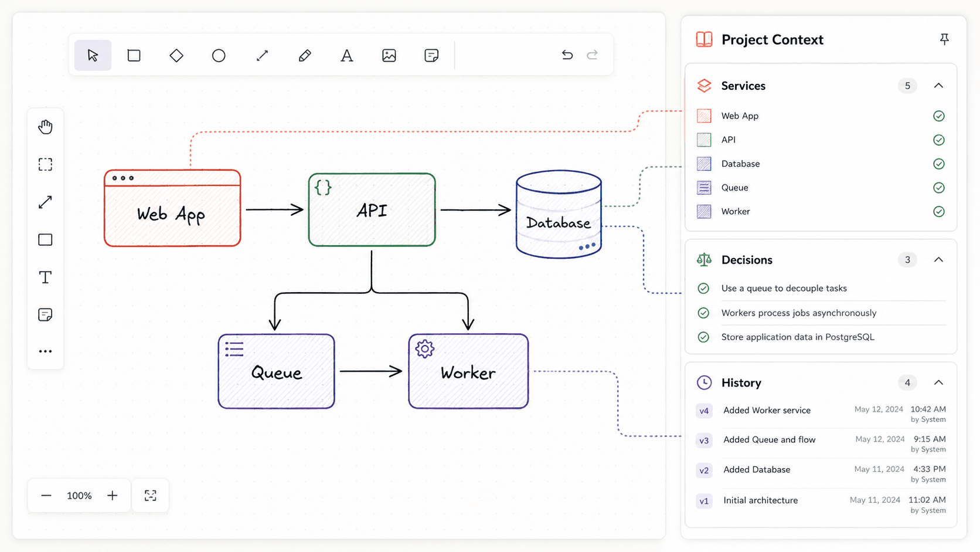Click the Decisions count badge 3
Viewport: 980px width, 552px height.
[907, 260]
